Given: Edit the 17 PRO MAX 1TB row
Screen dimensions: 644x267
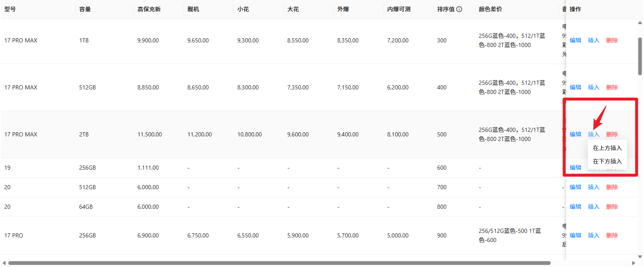Looking at the screenshot, I should [x=575, y=40].
